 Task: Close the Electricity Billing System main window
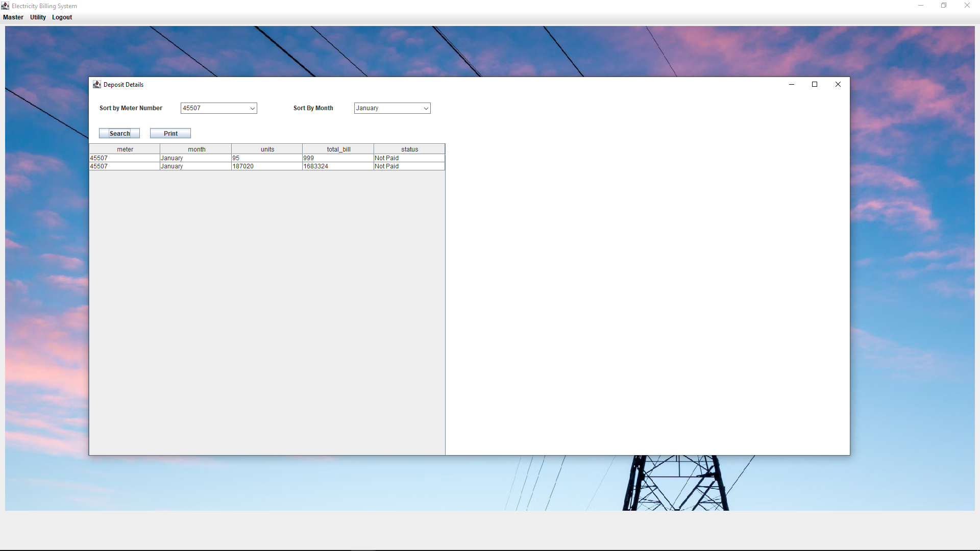967,6
